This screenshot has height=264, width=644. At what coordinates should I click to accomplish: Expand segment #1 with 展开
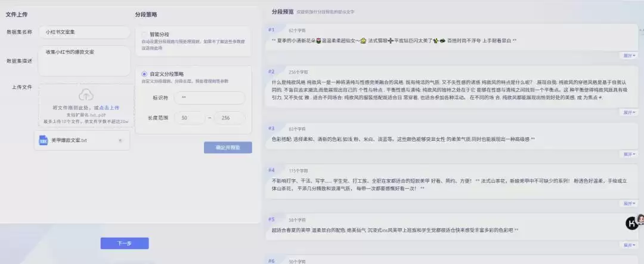click(629, 56)
